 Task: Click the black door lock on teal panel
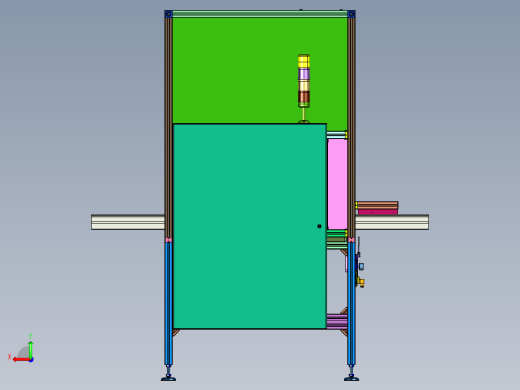[x=319, y=226]
